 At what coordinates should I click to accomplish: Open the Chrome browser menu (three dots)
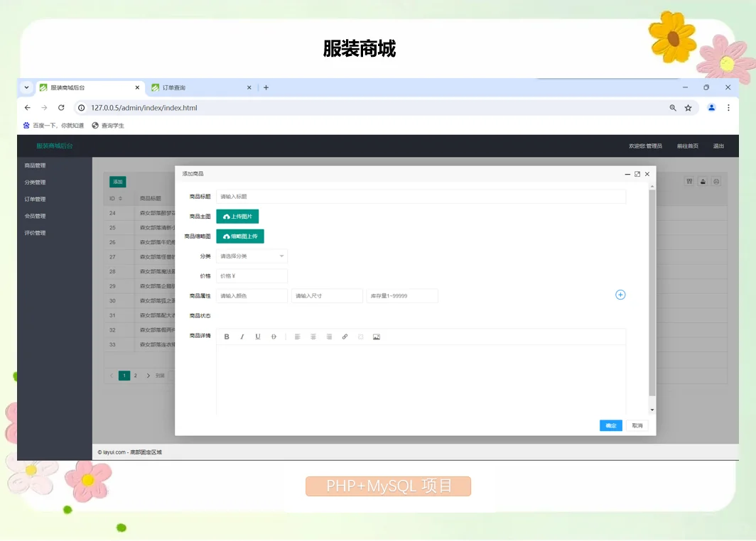[x=730, y=106]
